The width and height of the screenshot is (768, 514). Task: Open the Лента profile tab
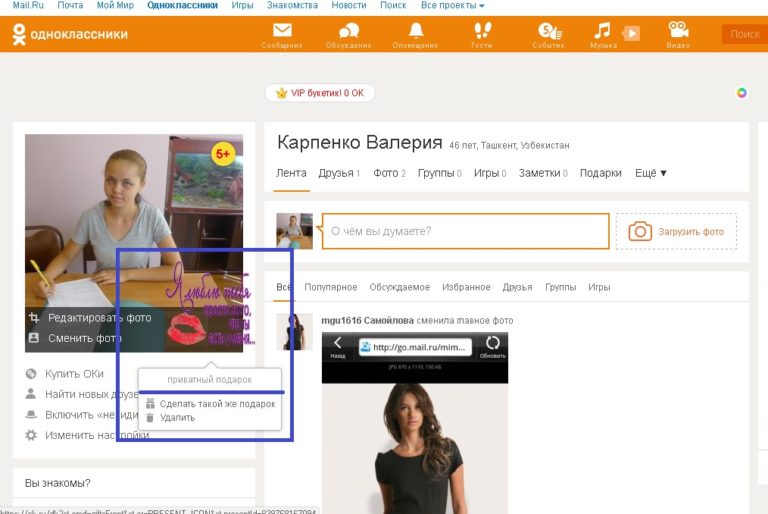coord(291,173)
